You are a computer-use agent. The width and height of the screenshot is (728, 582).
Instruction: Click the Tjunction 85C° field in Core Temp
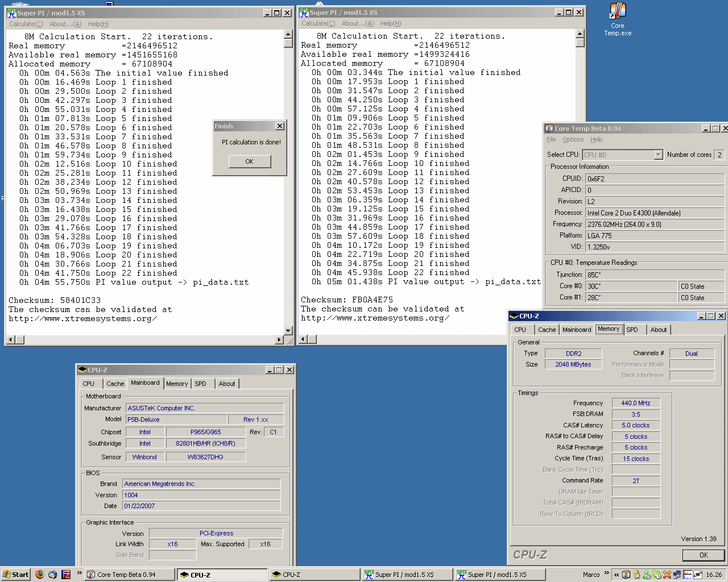[655, 275]
